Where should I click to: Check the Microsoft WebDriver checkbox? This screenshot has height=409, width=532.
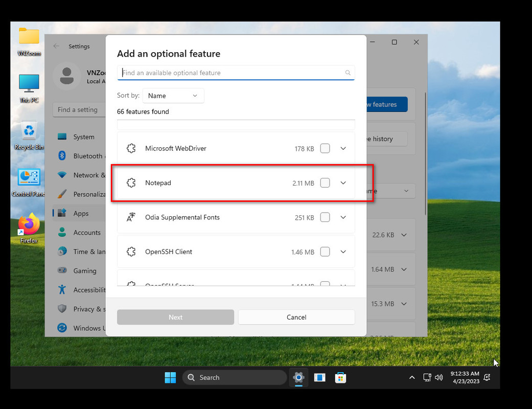[325, 148]
